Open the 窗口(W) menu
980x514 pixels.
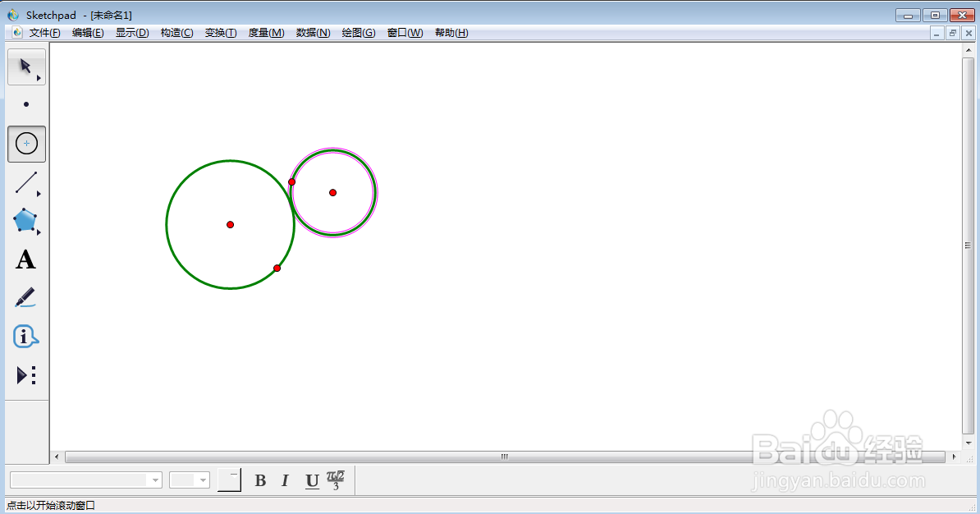405,33
